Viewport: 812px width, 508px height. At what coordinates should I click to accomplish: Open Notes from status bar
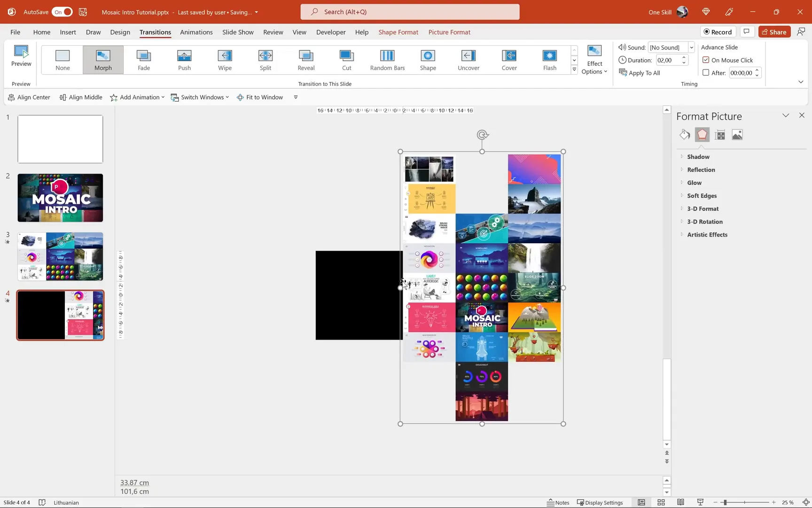(558, 502)
